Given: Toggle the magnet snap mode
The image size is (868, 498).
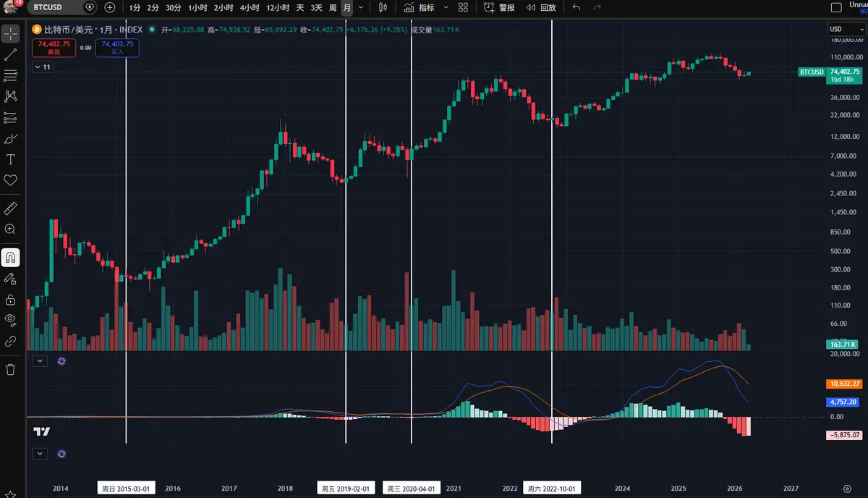Looking at the screenshot, I should pos(11,257).
